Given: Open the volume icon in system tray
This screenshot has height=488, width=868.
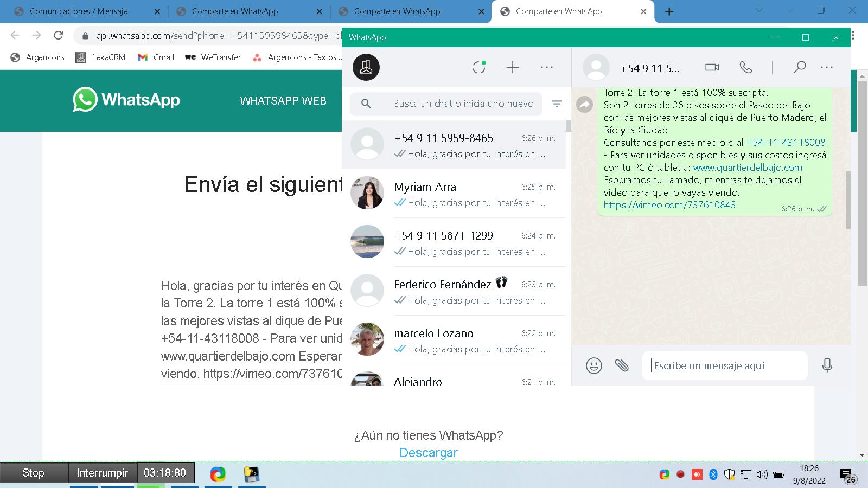Looking at the screenshot, I should coord(762,474).
